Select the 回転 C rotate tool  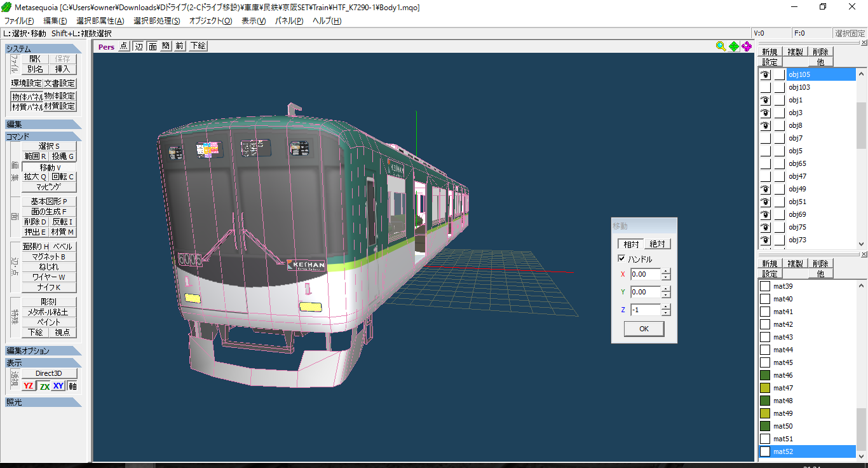point(63,177)
